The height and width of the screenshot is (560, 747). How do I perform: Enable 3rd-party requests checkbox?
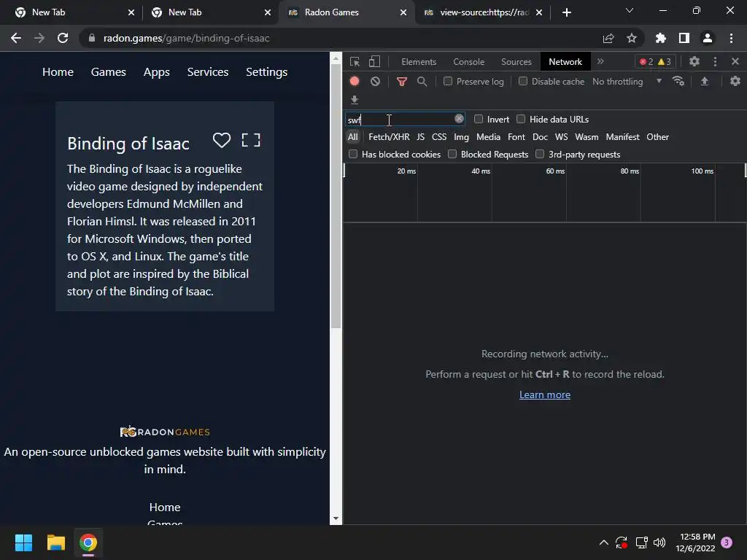(540, 154)
